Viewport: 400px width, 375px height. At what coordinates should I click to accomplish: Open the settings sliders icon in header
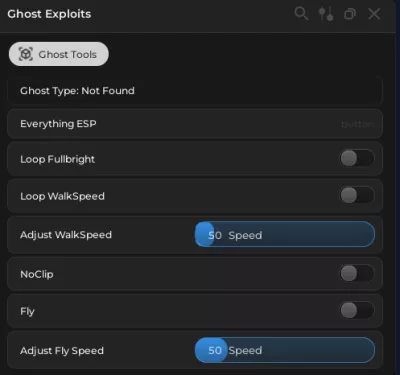326,14
